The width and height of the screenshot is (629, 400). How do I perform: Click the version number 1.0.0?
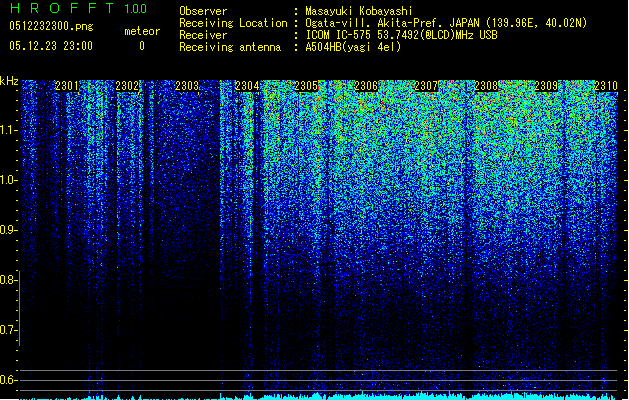coord(136,8)
